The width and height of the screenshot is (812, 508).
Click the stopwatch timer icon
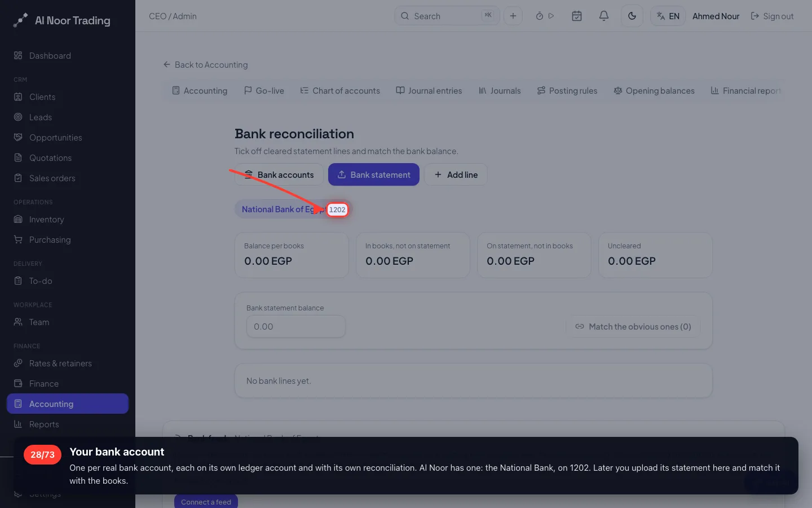540,16
